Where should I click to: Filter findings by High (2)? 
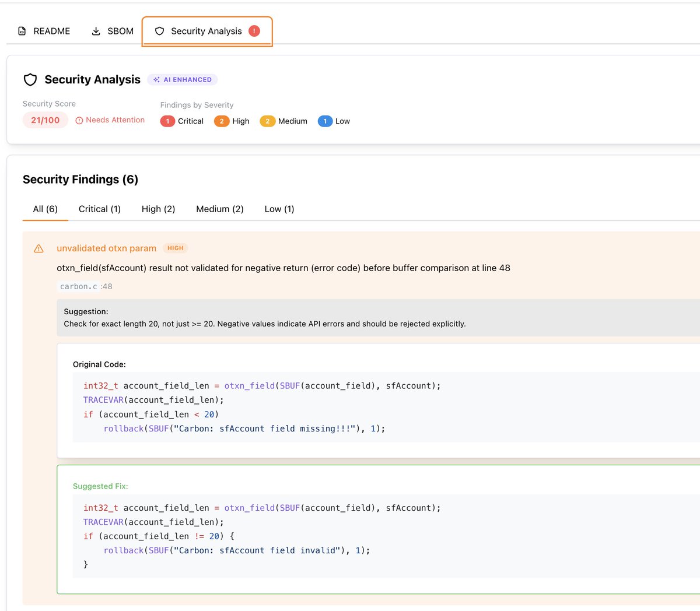point(158,209)
